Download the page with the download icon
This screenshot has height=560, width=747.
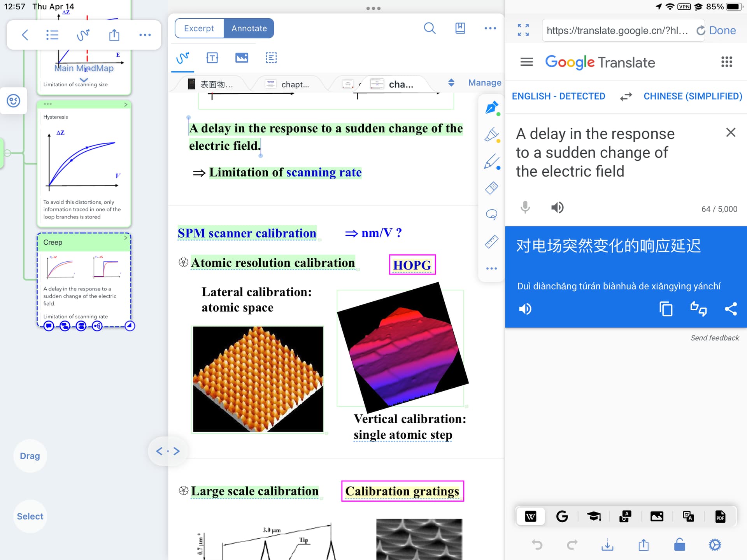click(607, 545)
